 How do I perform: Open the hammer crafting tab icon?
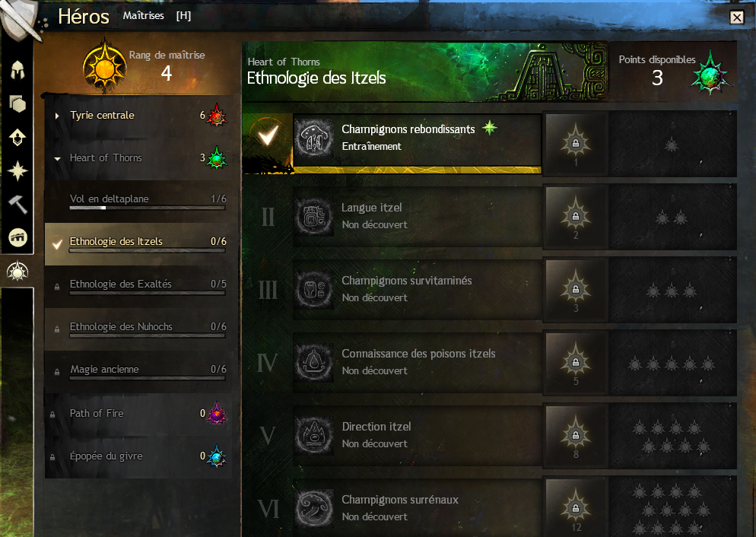(x=17, y=205)
